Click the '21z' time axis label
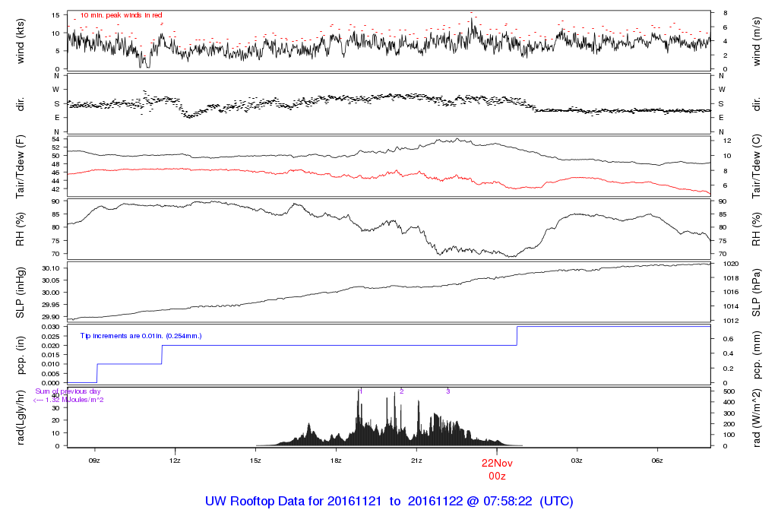The height and width of the screenshot is (532, 778). (x=416, y=461)
